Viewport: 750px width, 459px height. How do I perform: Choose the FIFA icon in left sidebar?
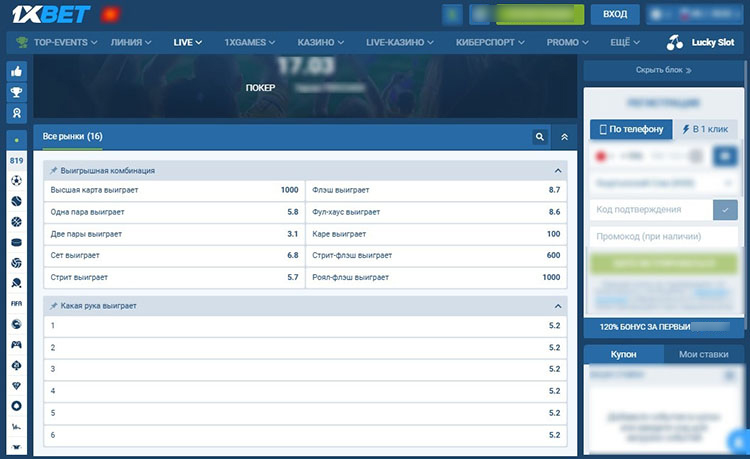[16, 303]
